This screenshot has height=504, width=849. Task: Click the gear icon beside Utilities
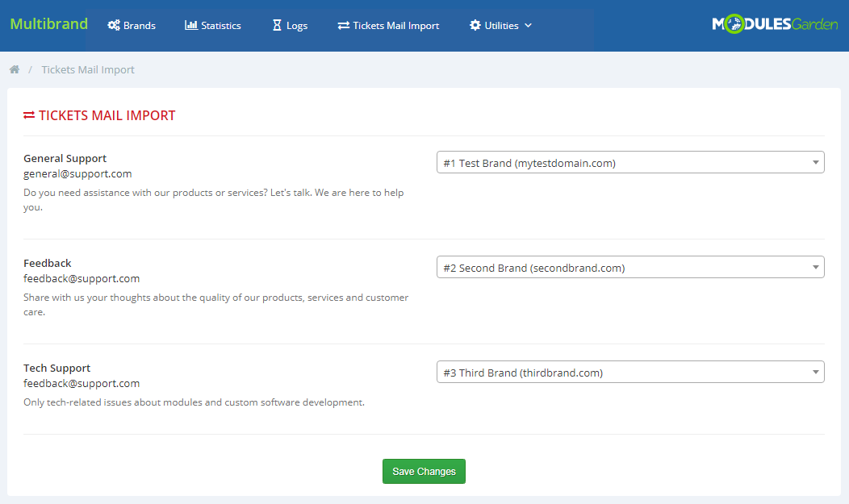tap(475, 25)
